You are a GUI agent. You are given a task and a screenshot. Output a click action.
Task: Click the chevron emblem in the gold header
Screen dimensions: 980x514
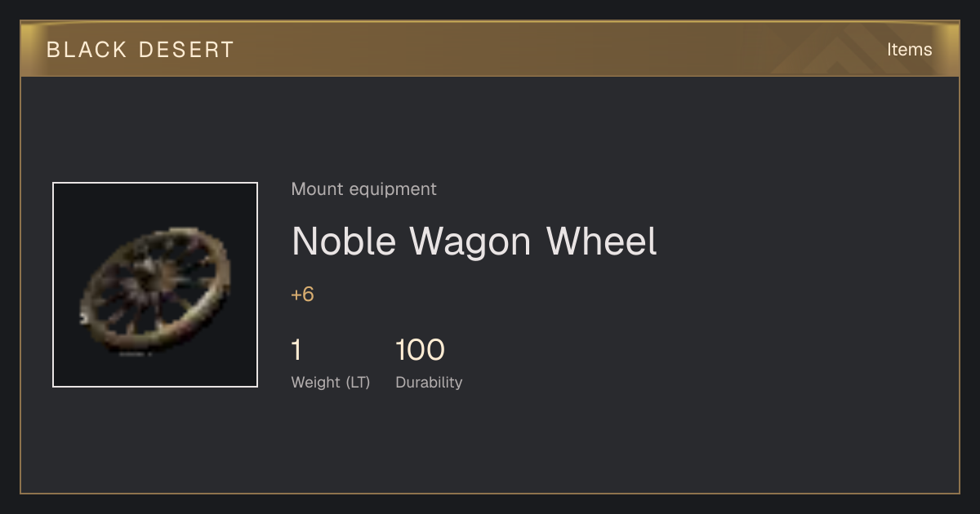tap(849, 49)
